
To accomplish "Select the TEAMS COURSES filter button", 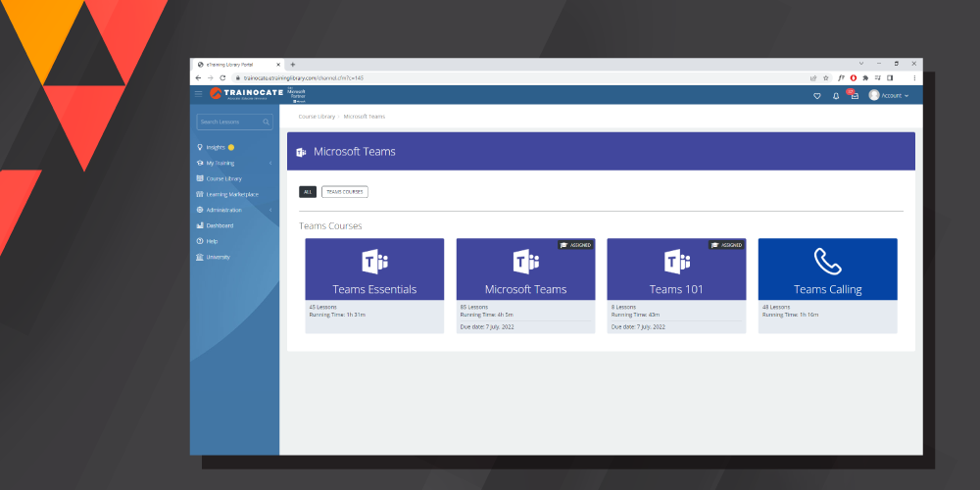I will (x=345, y=192).
